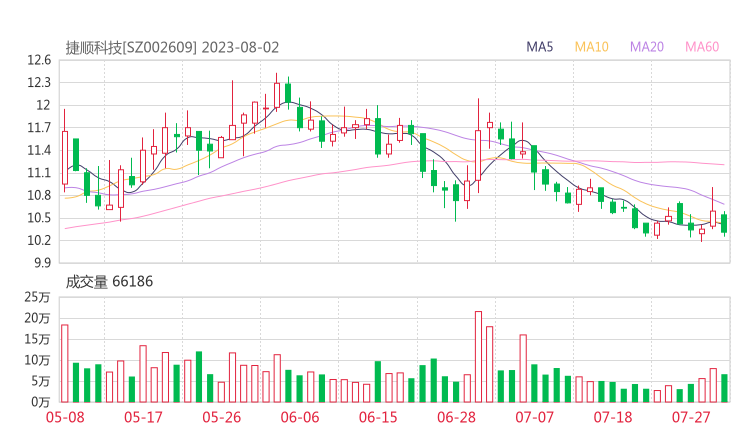Click the tallest red volume bar near 06-28
This screenshot has height=440, width=740.
[x=478, y=357]
